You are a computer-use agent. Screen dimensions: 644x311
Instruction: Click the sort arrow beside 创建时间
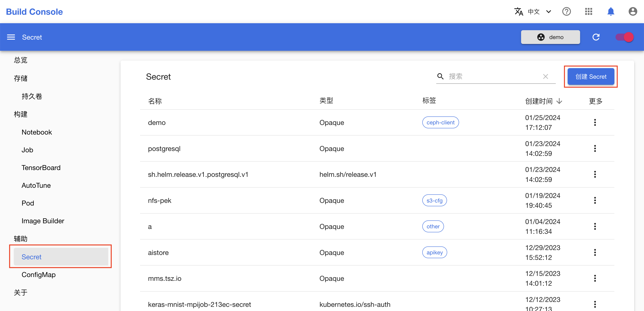pyautogui.click(x=560, y=101)
